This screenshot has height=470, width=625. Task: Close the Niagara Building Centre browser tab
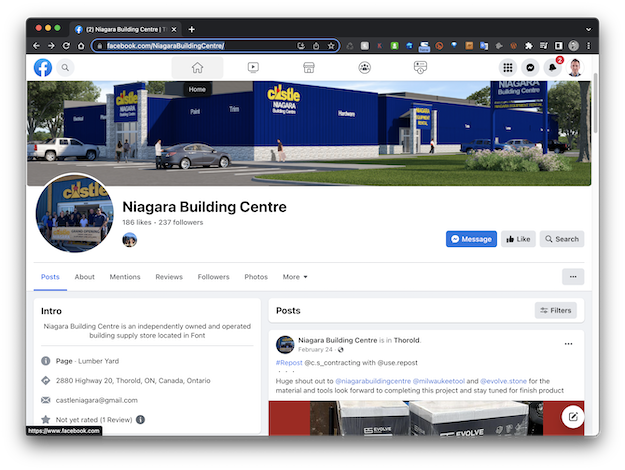tap(173, 29)
